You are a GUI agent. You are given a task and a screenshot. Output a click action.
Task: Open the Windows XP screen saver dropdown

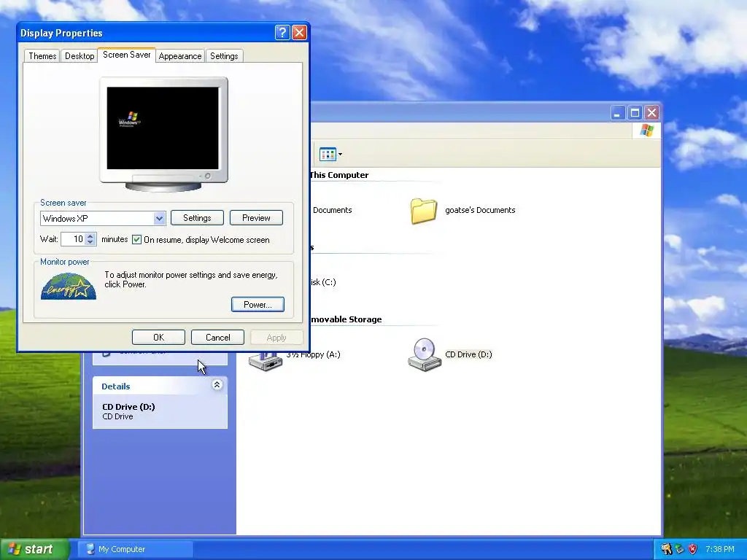159,219
